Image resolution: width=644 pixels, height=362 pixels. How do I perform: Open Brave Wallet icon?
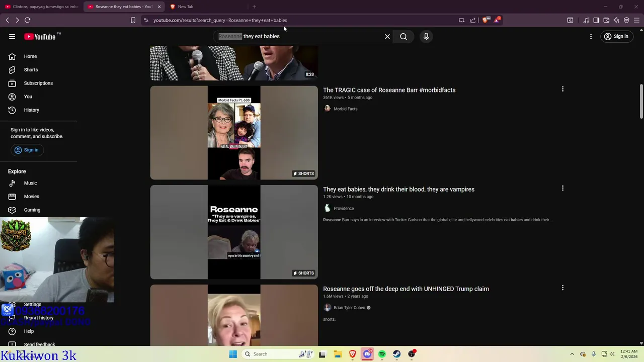[606, 20]
